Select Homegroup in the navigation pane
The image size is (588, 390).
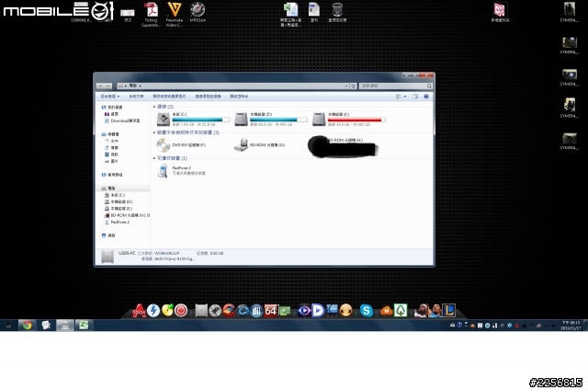(x=112, y=175)
